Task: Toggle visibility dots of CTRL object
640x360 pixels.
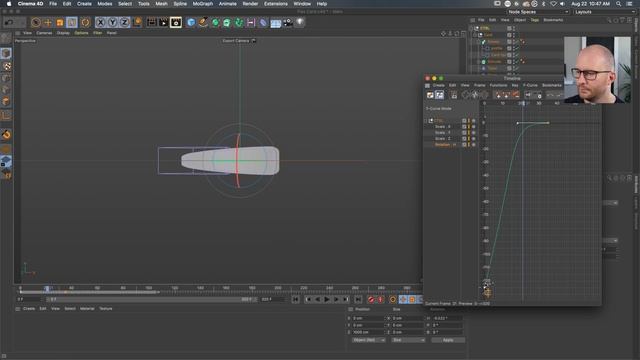Action: pyautogui.click(x=514, y=29)
